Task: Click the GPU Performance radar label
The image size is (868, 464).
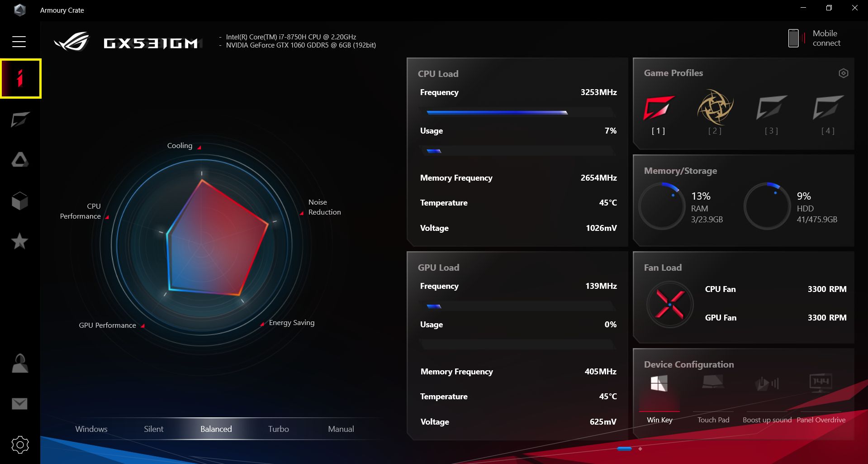Action: 107,325
